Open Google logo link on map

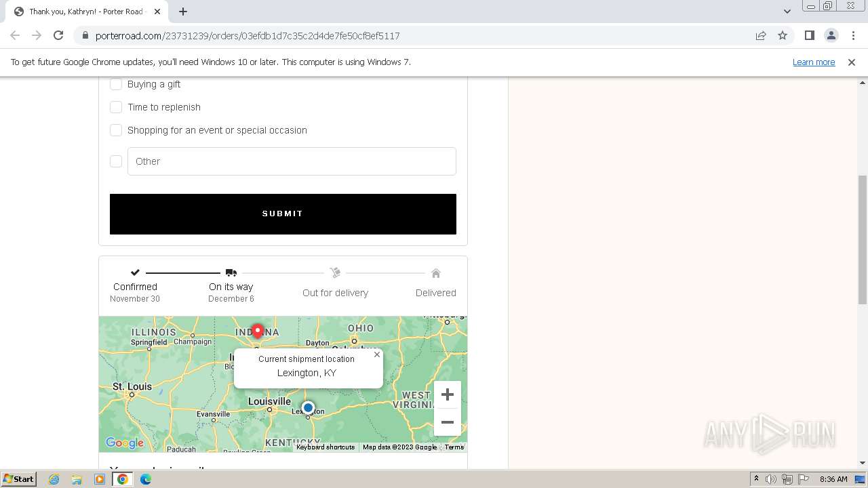tap(125, 443)
